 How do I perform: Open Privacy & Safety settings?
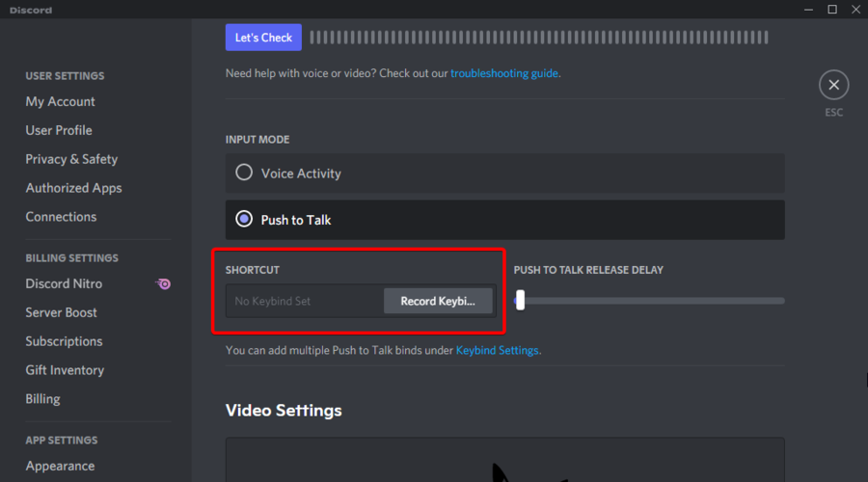tap(71, 159)
